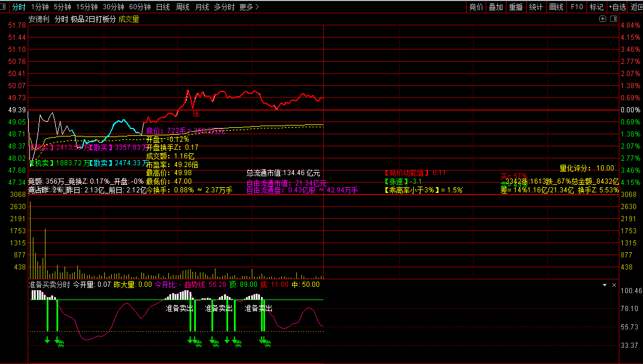
Task: Activate the 画线 drawing tool
Action: pyautogui.click(x=556, y=7)
